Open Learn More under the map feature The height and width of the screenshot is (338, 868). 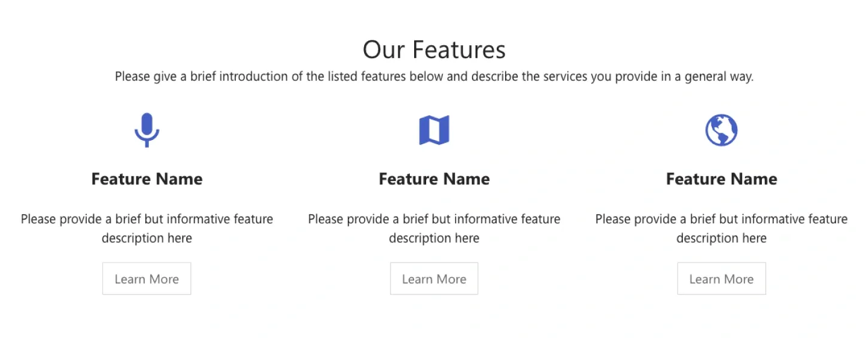click(434, 278)
